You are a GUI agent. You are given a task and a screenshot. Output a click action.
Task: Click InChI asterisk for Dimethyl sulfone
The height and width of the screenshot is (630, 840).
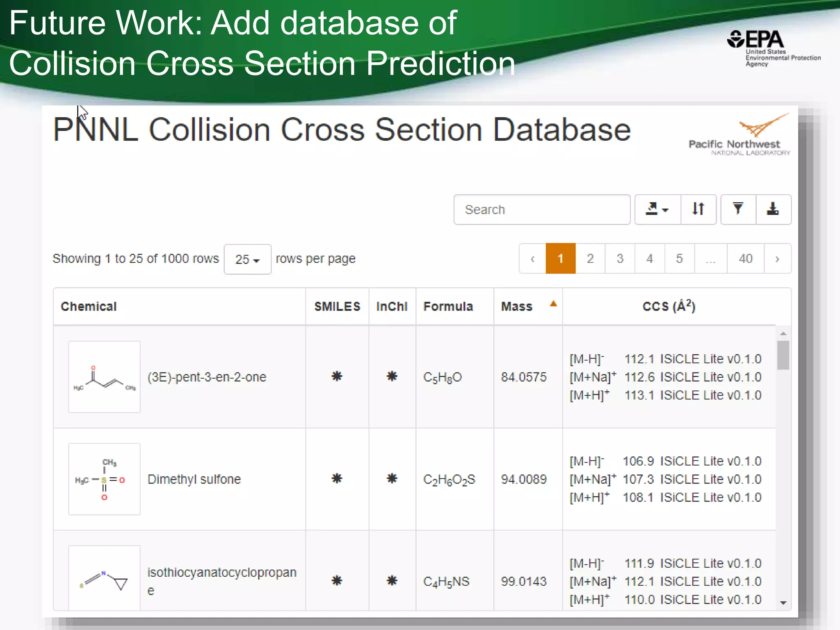[392, 478]
